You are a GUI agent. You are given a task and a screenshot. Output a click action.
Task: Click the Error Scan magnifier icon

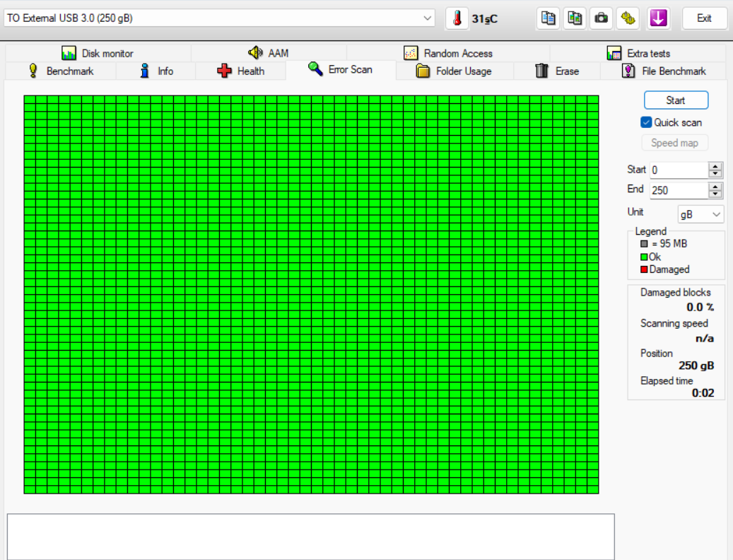[315, 69]
